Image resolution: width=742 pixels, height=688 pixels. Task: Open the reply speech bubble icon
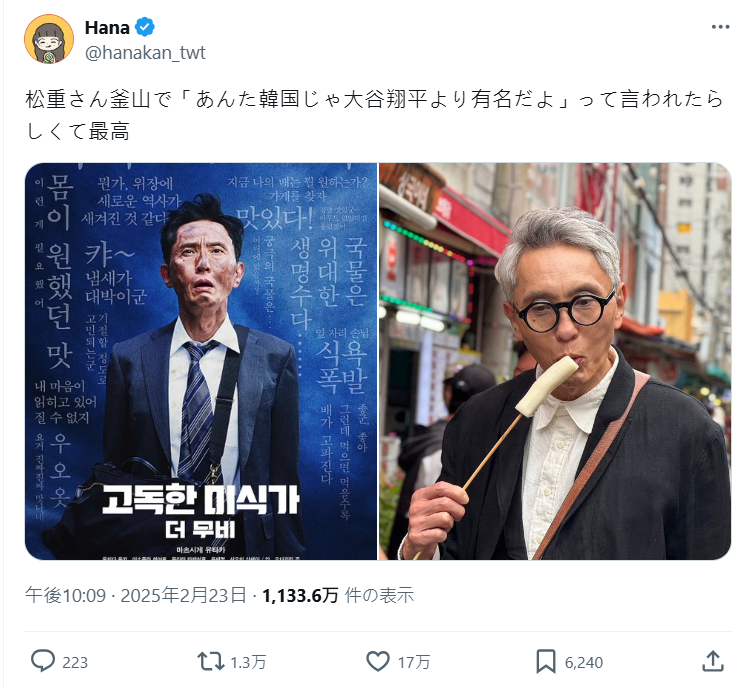(x=43, y=661)
